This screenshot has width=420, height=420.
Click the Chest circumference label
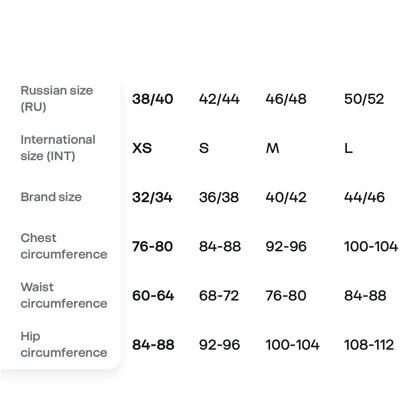[x=64, y=246]
